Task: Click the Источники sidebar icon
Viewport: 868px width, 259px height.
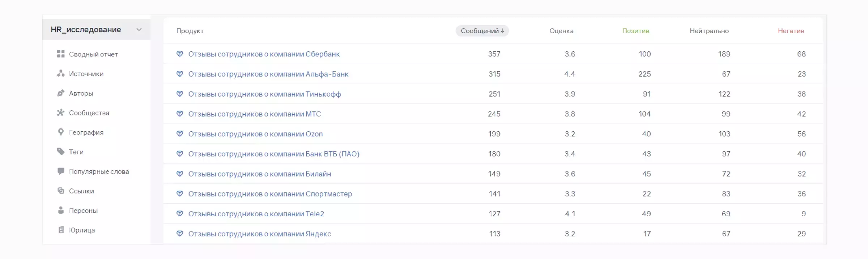Action: tap(61, 73)
